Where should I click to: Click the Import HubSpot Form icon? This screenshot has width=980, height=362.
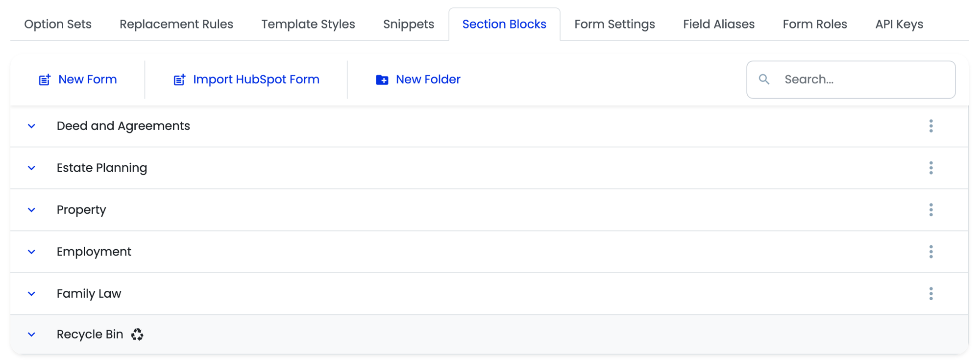(179, 79)
